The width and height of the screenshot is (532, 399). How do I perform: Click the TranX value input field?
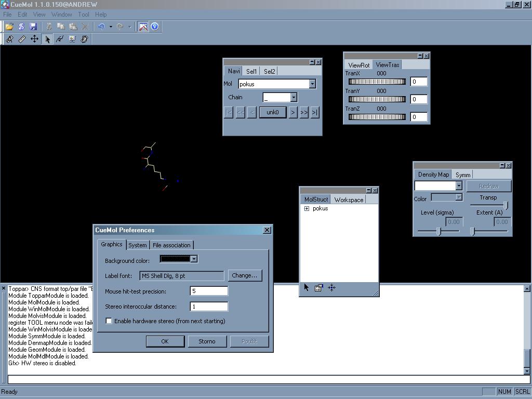[x=419, y=82]
